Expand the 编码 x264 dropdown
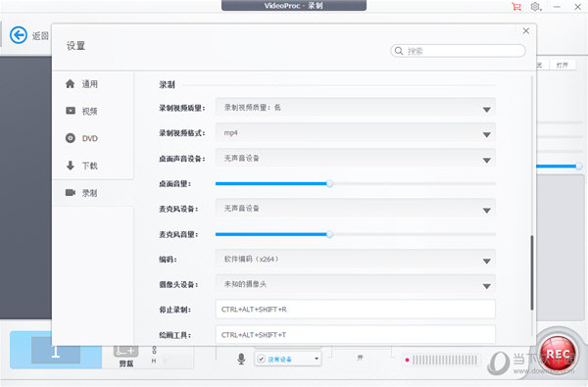Screen dimensions: 588x387 (x=355, y=259)
